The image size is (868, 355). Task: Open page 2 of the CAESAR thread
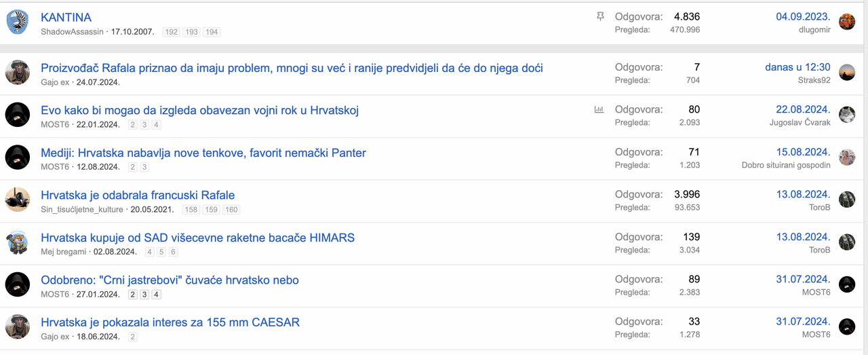click(133, 337)
